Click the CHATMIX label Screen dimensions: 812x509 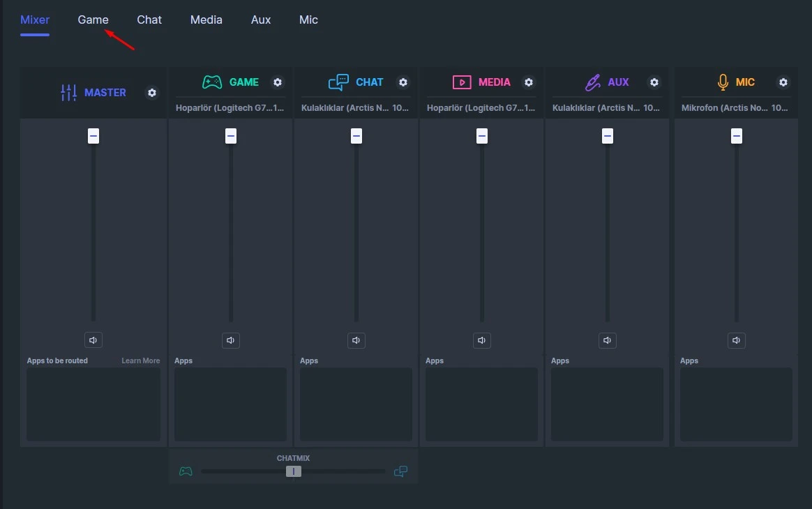(x=293, y=458)
